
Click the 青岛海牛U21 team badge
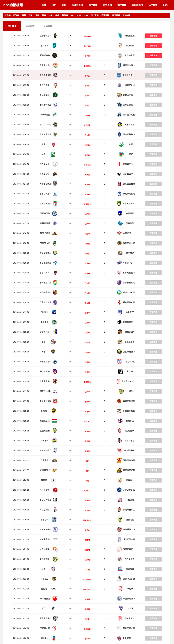(55, 75)
